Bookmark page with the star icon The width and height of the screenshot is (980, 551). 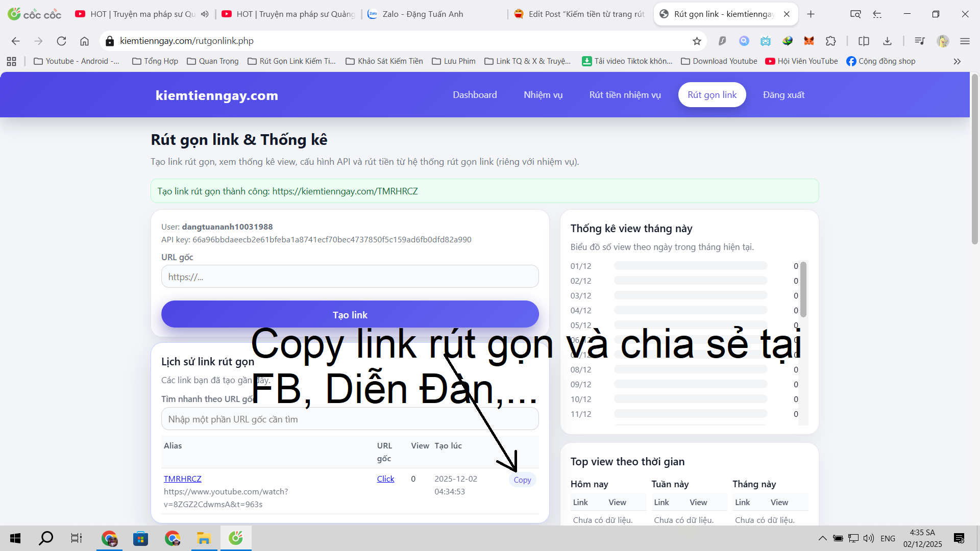(697, 41)
